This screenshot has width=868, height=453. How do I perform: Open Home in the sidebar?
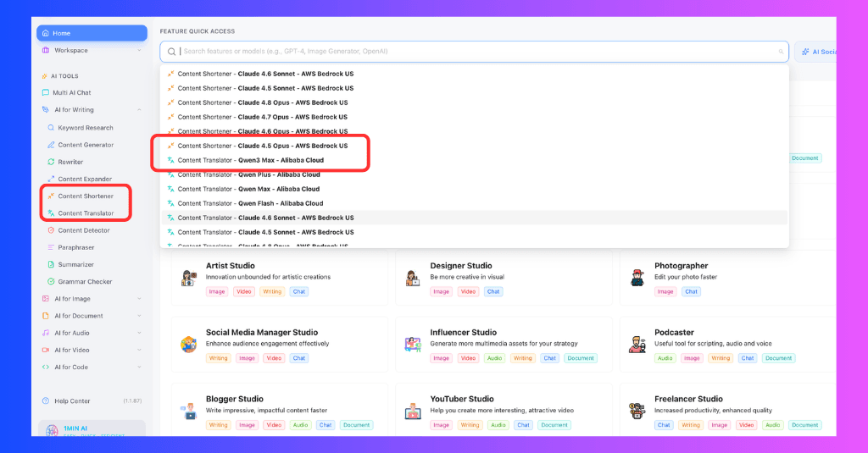92,33
